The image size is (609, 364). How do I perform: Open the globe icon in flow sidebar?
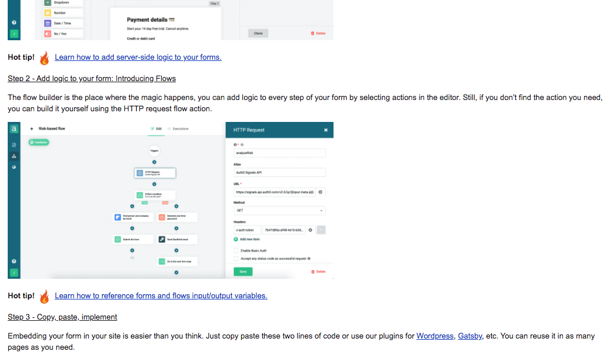tap(14, 167)
